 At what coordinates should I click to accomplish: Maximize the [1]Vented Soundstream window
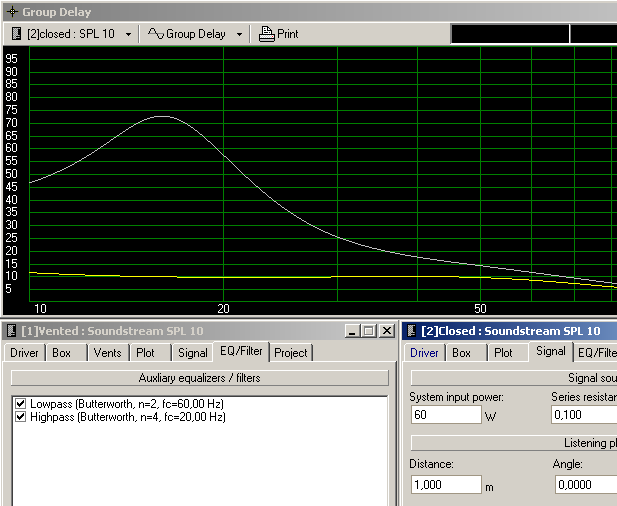369,331
